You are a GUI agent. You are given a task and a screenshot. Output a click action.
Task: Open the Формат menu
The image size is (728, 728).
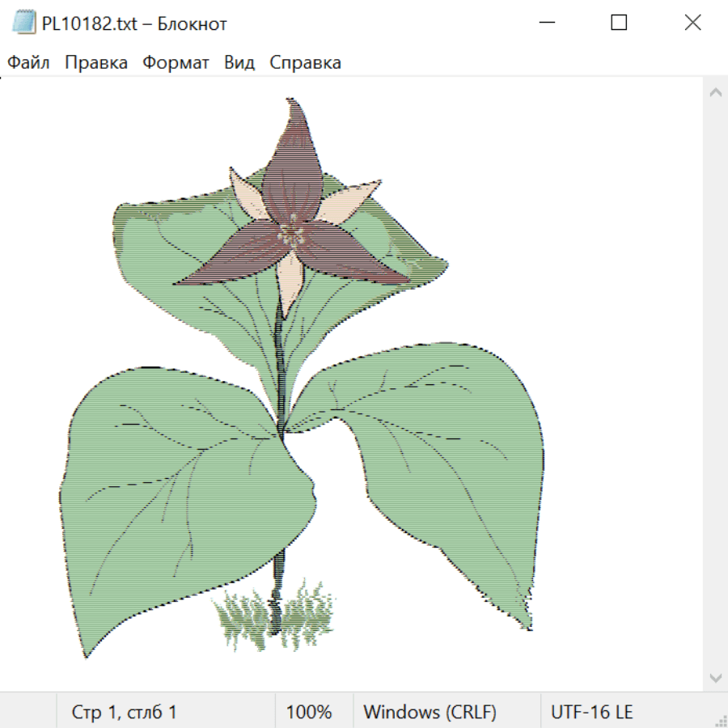176,63
